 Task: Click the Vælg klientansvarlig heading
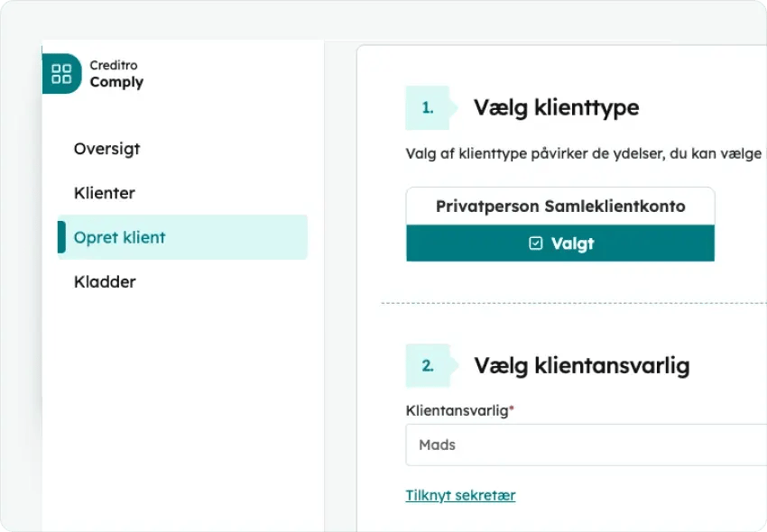coord(581,366)
